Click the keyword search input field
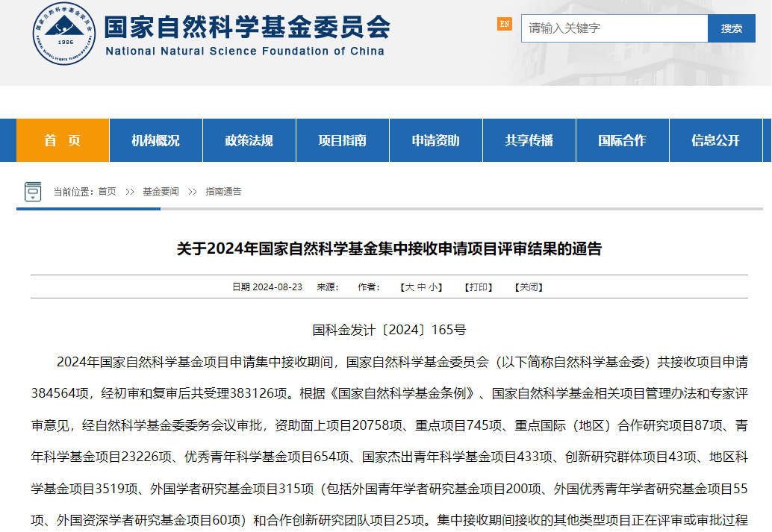Viewport: 772px width, 532px height. click(x=614, y=28)
